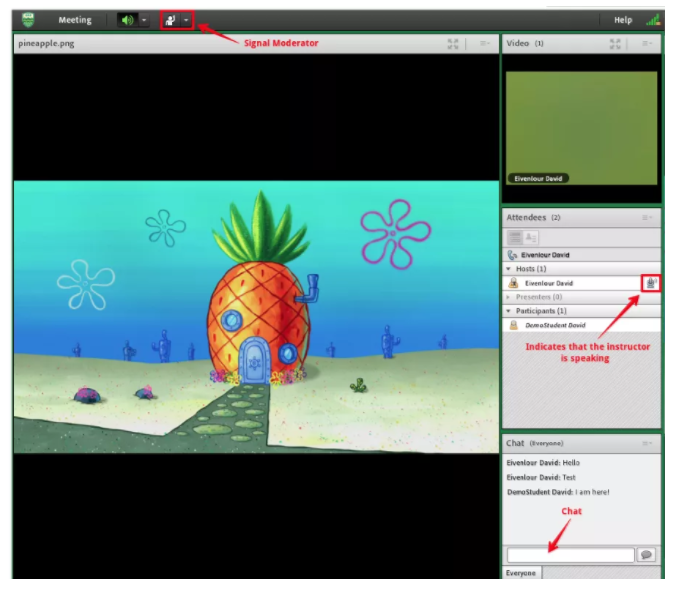Viewport: 674px width, 594px height.
Task: Click the chat message input field
Action: point(570,555)
